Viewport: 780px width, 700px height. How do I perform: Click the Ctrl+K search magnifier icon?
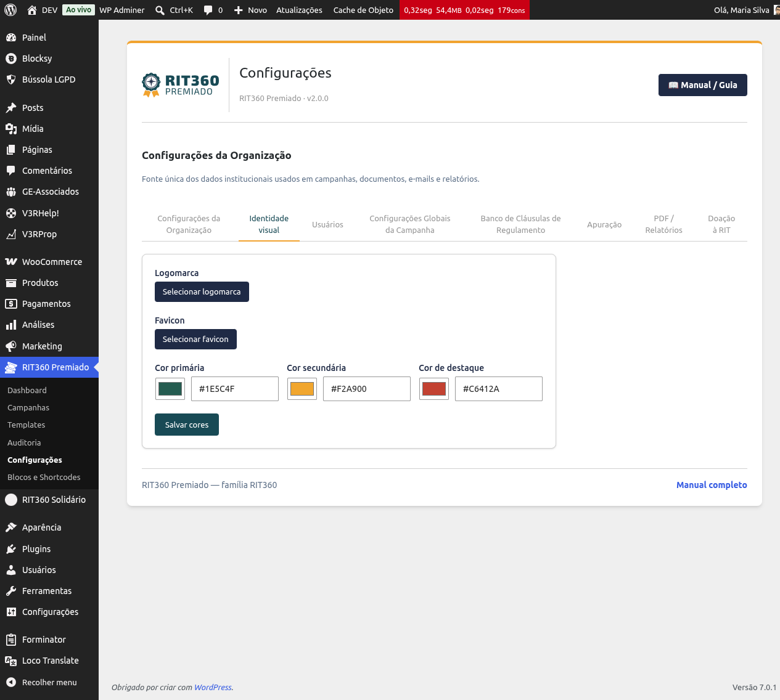(x=160, y=10)
